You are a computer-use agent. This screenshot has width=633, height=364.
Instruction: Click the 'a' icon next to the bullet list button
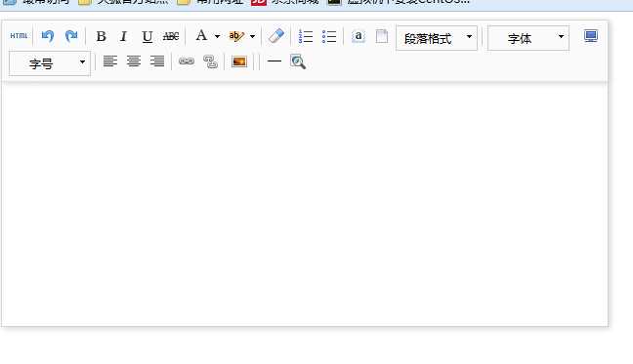pyautogui.click(x=359, y=36)
